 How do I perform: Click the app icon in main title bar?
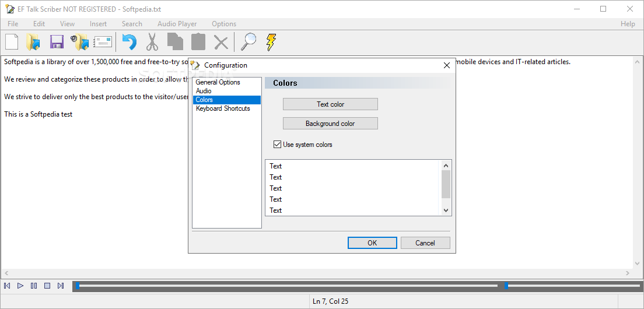9,9
